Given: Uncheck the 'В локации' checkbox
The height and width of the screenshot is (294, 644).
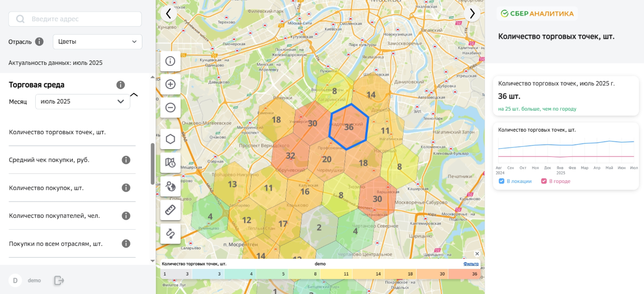Looking at the screenshot, I should (502, 181).
